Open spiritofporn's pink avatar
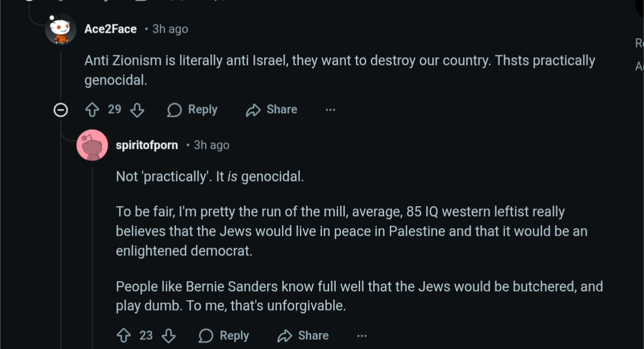Image resolution: width=644 pixels, height=349 pixels. [x=92, y=145]
